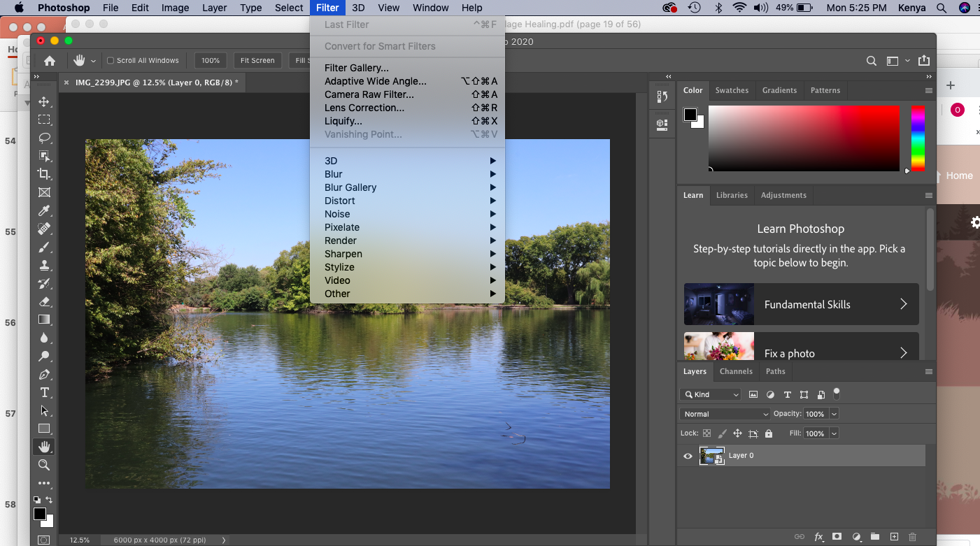Image resolution: width=980 pixels, height=546 pixels.
Task: Activate the Type tool
Action: tap(44, 392)
